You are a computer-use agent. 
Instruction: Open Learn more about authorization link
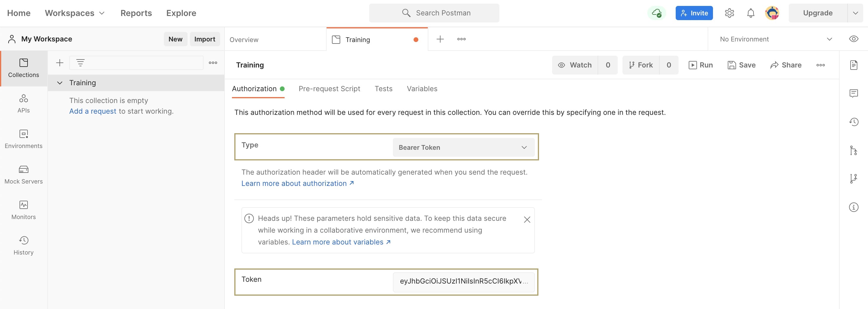click(x=298, y=183)
